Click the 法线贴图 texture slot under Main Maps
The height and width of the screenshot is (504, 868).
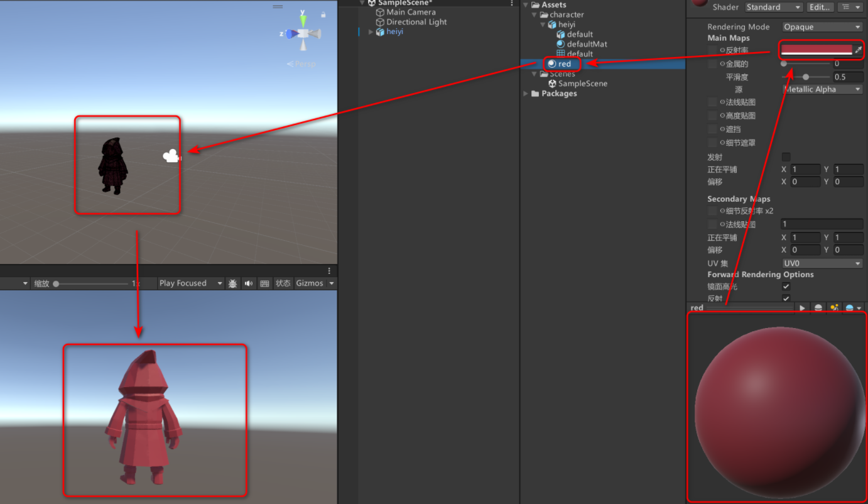[x=712, y=102]
